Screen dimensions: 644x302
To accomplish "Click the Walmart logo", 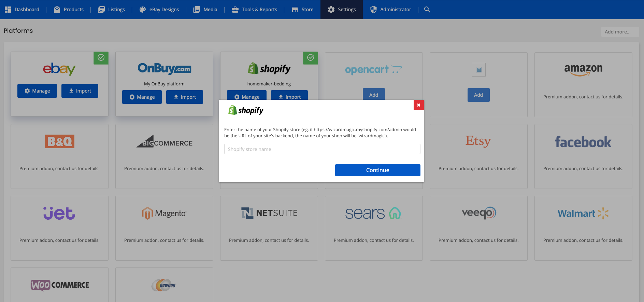I will [583, 214].
